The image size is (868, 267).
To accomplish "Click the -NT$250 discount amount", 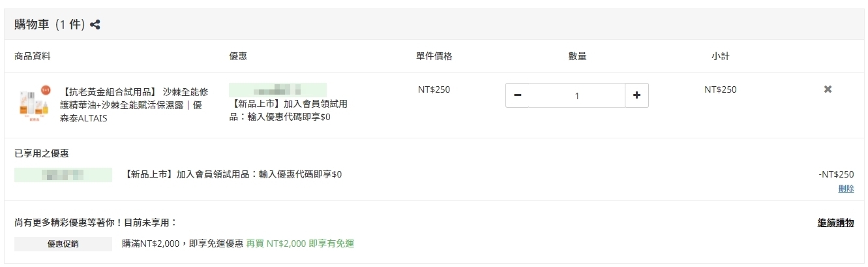I will (x=835, y=174).
